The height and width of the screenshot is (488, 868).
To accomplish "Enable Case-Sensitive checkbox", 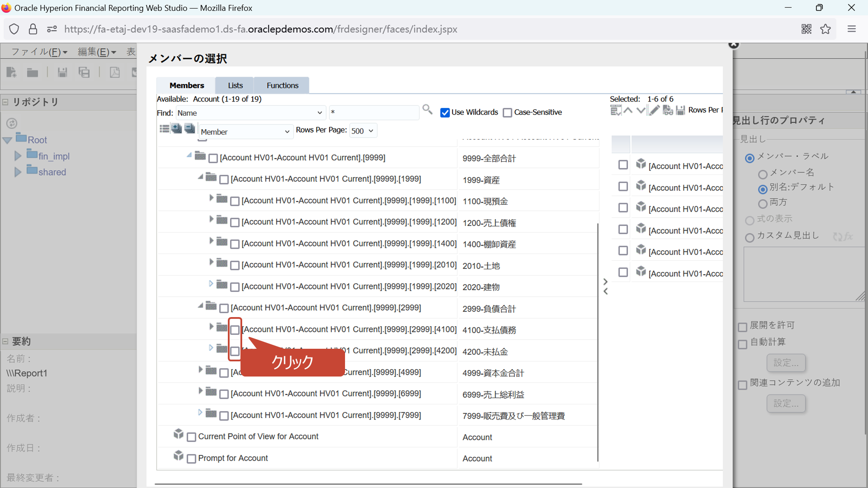I will pos(507,113).
